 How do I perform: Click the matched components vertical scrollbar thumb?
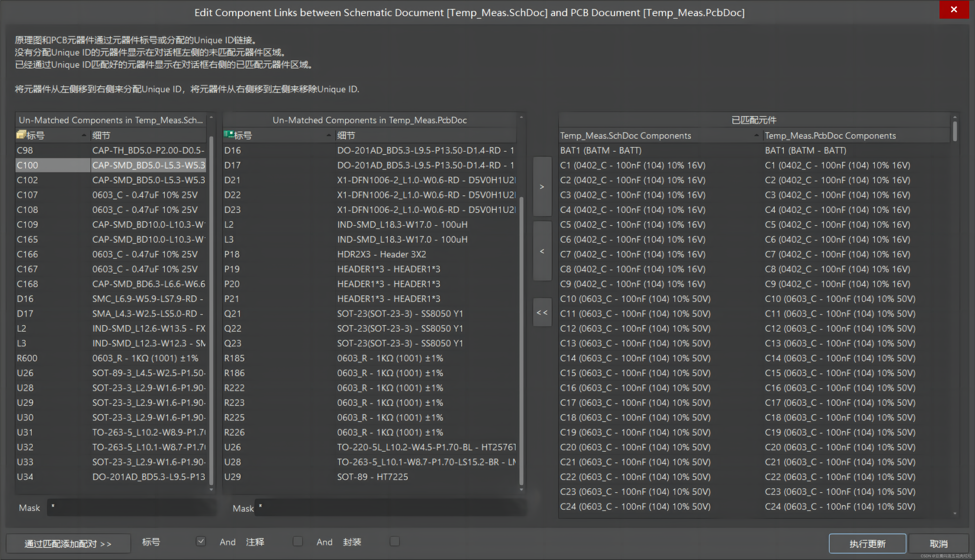click(955, 132)
